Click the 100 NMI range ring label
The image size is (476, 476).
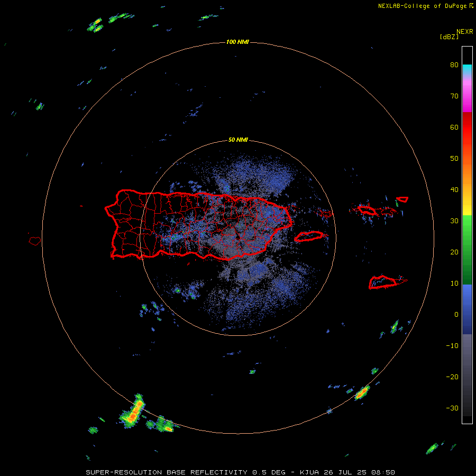[x=237, y=42]
